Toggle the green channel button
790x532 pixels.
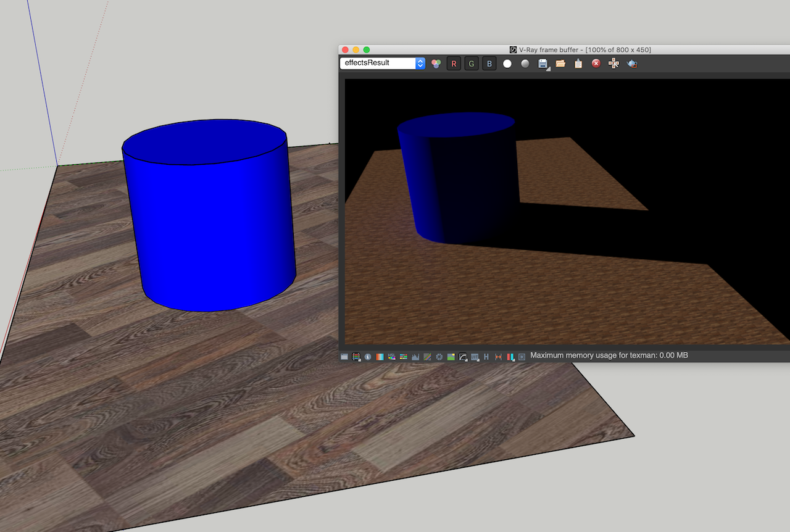pyautogui.click(x=472, y=64)
